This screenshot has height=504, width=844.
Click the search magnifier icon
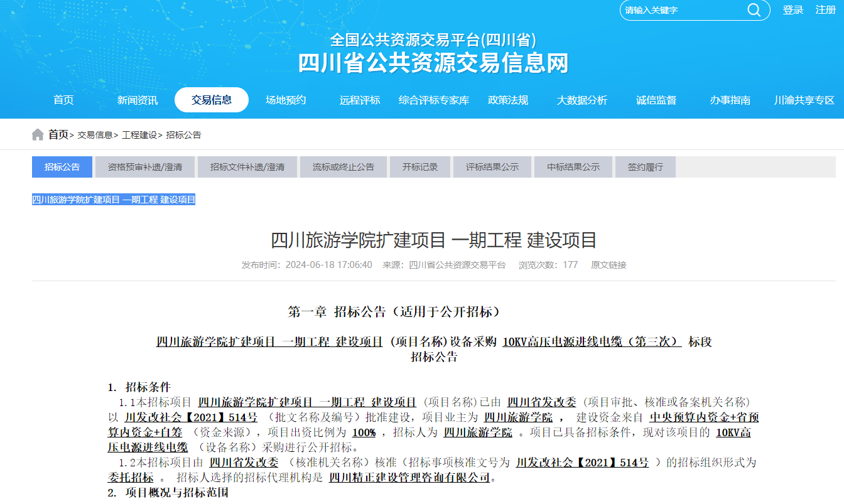coord(754,10)
